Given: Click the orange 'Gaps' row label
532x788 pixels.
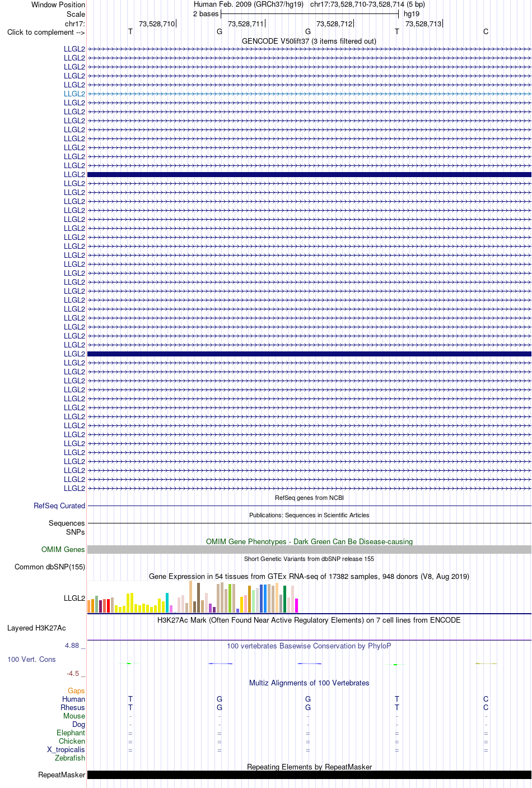Looking at the screenshot, I should [76, 690].
